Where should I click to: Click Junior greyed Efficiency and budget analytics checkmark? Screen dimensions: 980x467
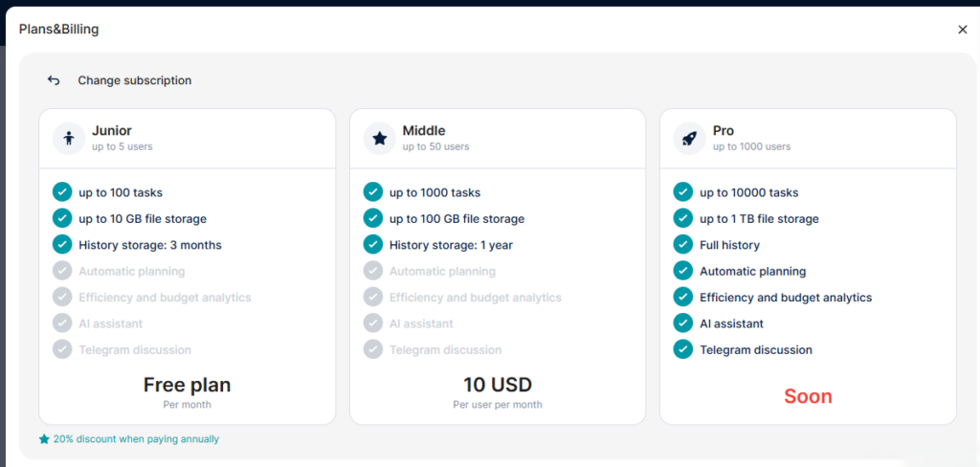coord(62,297)
